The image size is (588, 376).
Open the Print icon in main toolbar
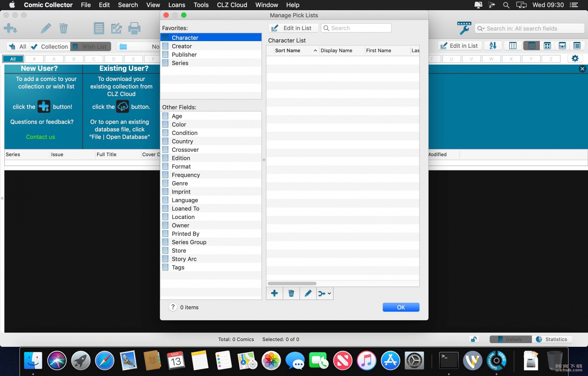(x=134, y=28)
